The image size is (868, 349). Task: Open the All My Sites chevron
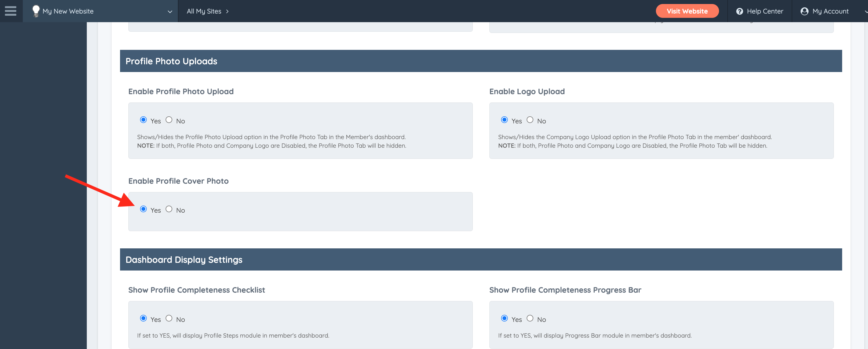227,11
